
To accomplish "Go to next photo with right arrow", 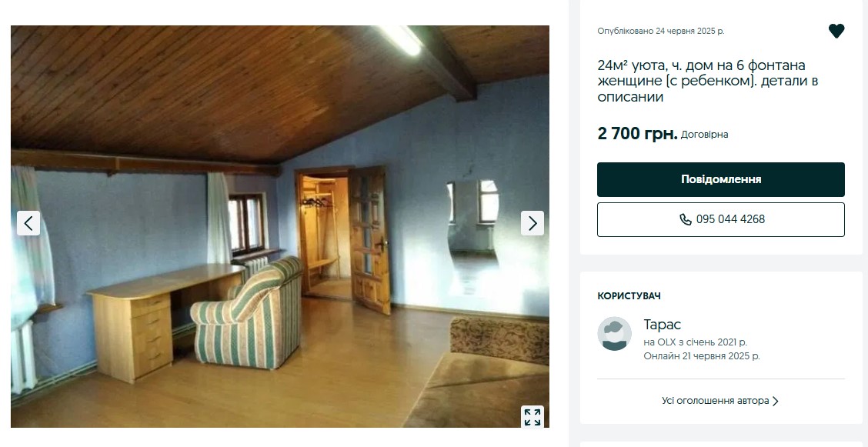I will [x=532, y=223].
